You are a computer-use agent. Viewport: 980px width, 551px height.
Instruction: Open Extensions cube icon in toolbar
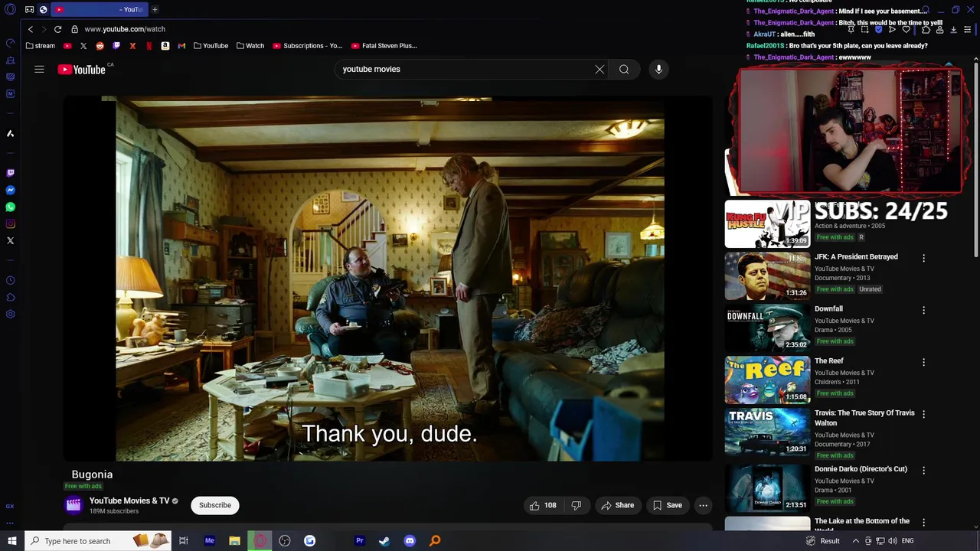point(926,29)
